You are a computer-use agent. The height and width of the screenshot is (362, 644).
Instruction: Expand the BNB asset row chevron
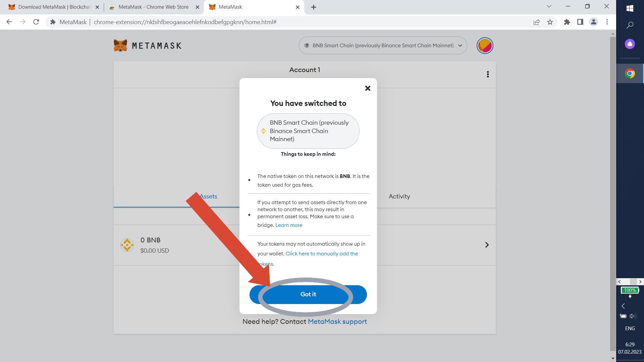tap(487, 245)
